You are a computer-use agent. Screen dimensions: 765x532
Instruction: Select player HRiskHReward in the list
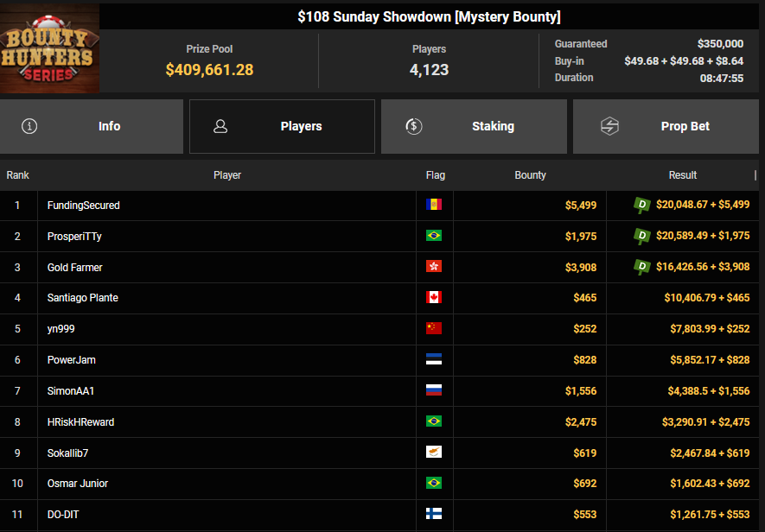(x=81, y=421)
